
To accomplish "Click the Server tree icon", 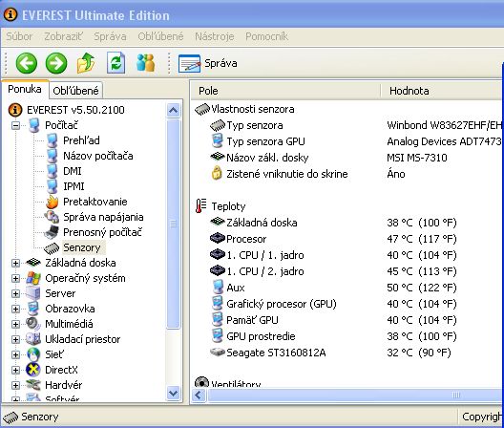I will pyautogui.click(x=33, y=293).
